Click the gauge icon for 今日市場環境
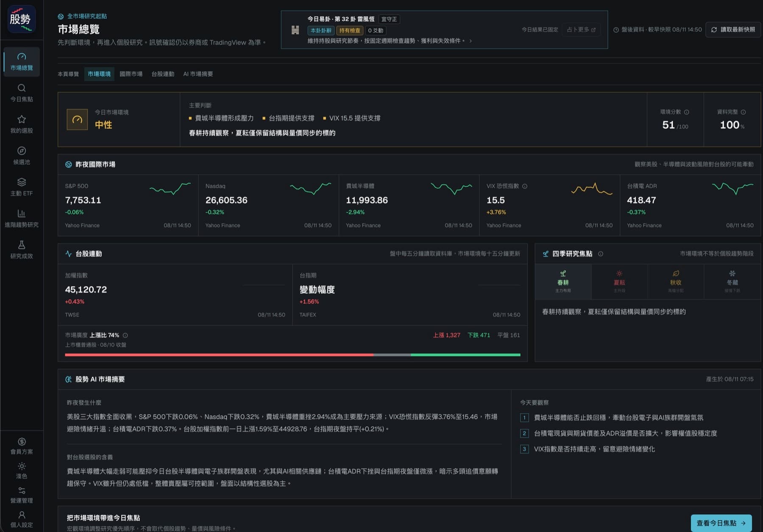 pyautogui.click(x=77, y=120)
